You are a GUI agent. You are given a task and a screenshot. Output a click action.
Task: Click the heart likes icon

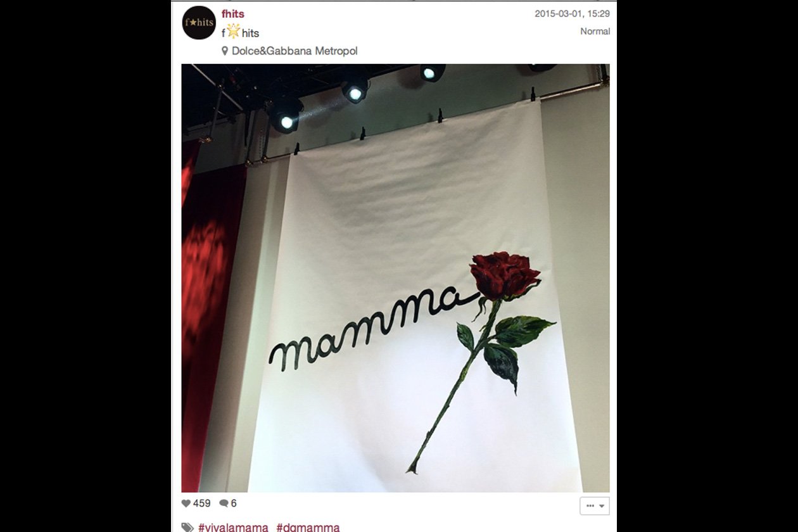pos(186,503)
